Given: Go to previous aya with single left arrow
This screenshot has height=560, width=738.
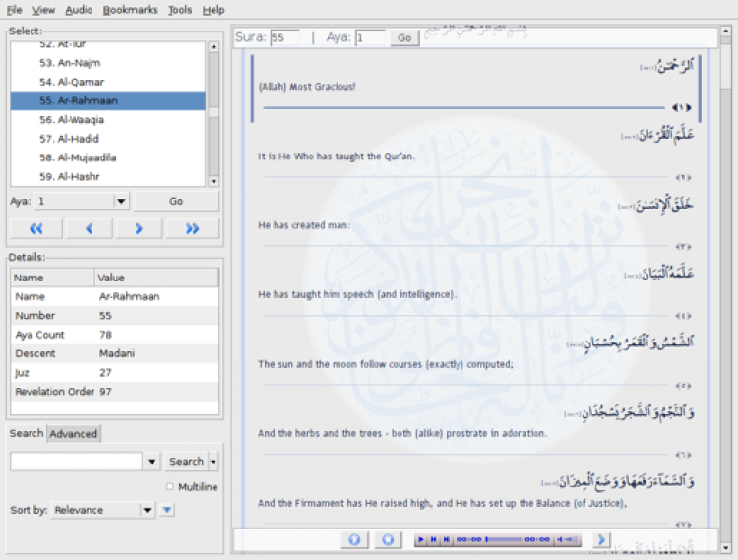Looking at the screenshot, I should (x=90, y=228).
